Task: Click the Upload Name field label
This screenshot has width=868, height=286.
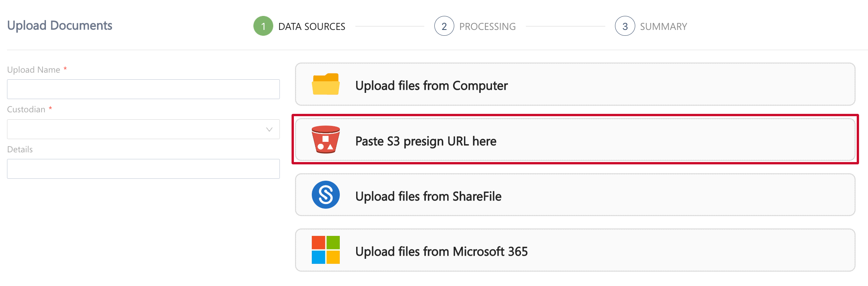Action: (33, 70)
